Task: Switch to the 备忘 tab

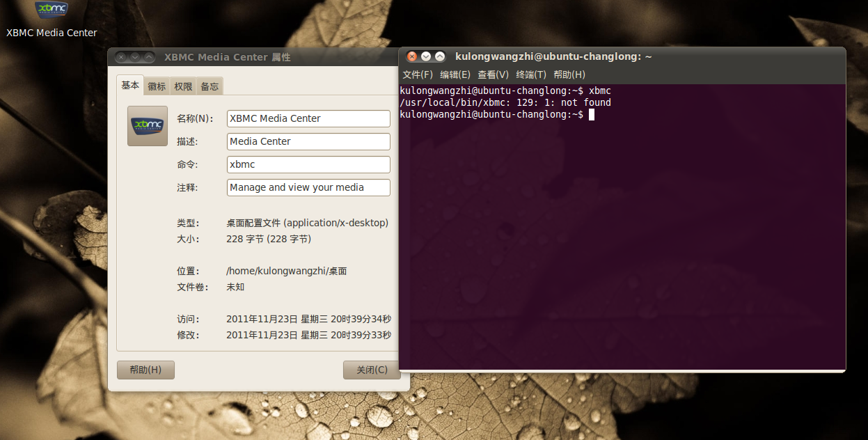Action: tap(210, 86)
